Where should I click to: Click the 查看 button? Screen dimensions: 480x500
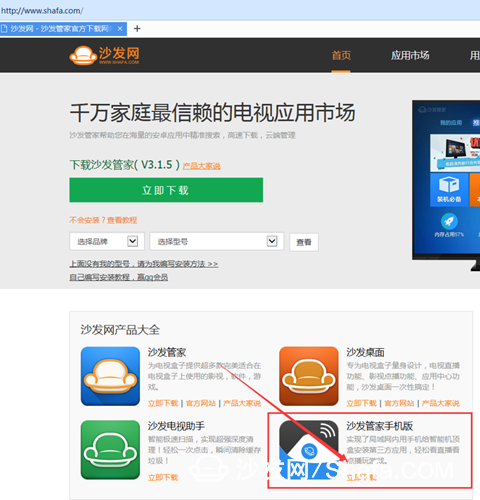[x=304, y=242]
